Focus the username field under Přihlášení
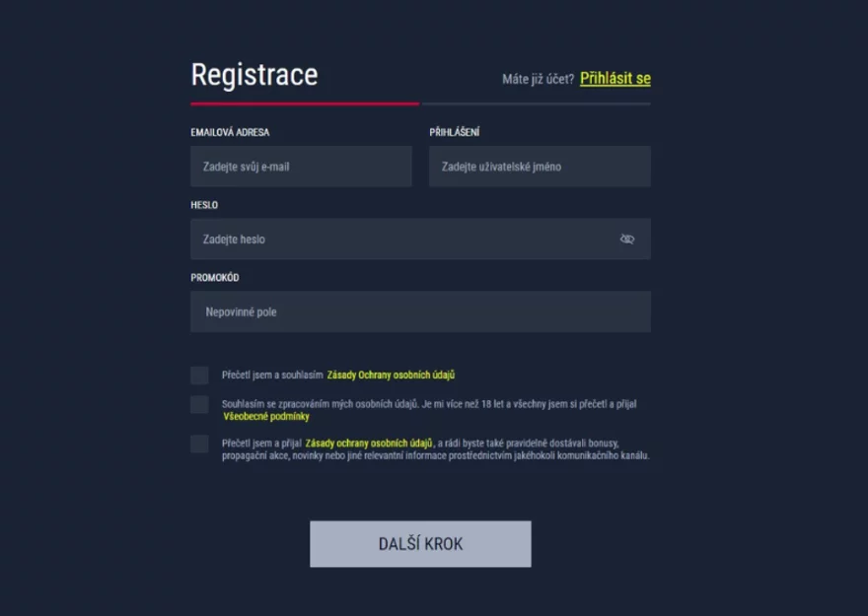Screen dimensions: 868x616 coord(540,167)
